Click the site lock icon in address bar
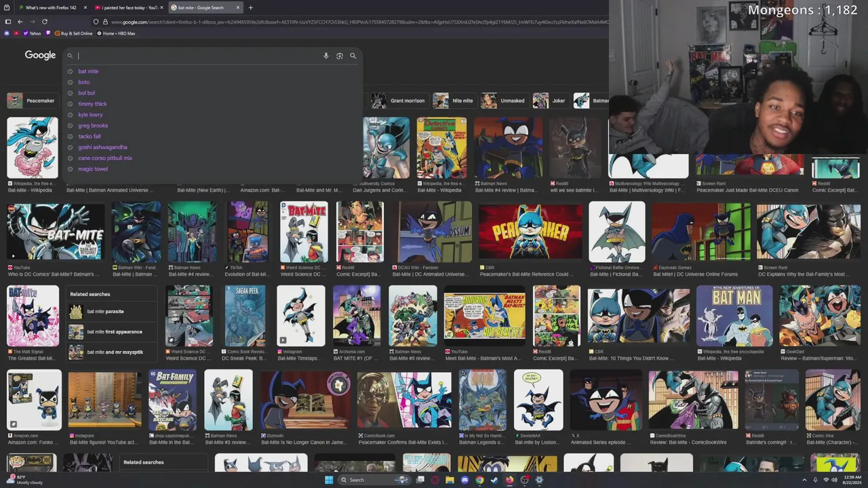 [x=105, y=22]
